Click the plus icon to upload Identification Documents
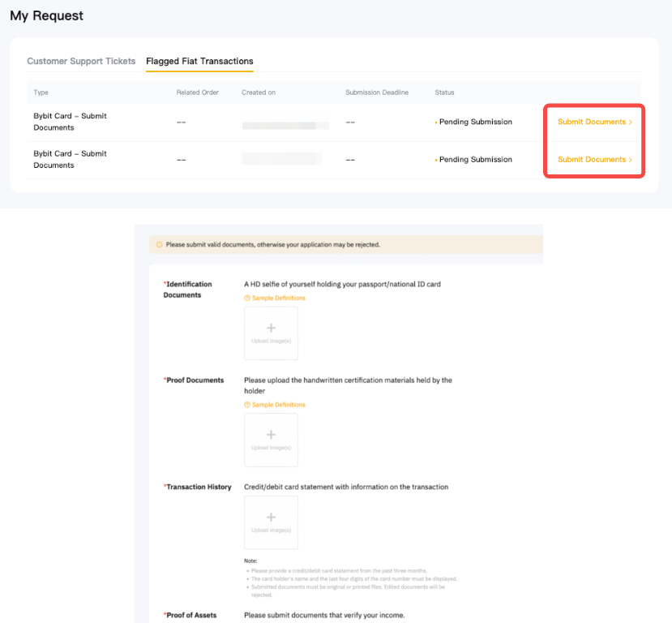 (271, 327)
